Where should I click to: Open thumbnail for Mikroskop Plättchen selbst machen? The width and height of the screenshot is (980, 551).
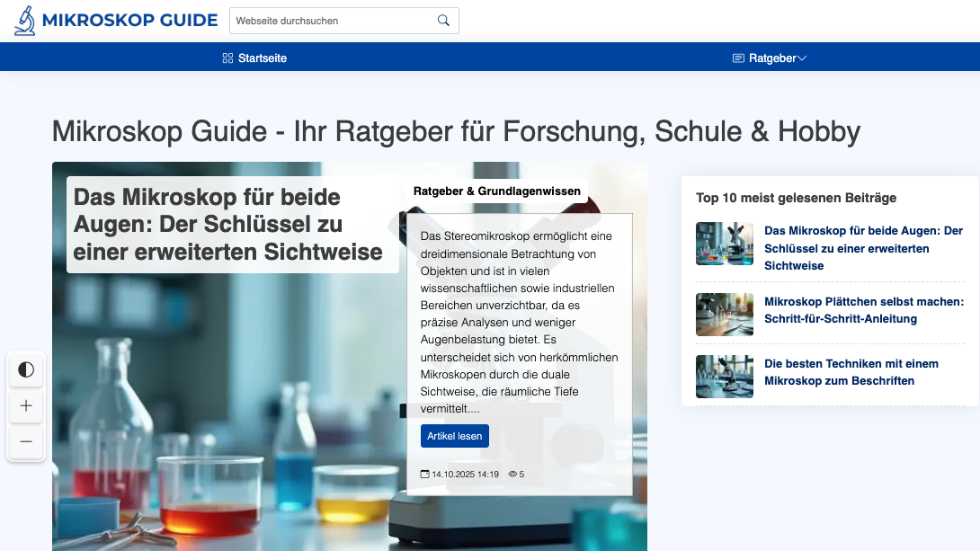click(725, 314)
